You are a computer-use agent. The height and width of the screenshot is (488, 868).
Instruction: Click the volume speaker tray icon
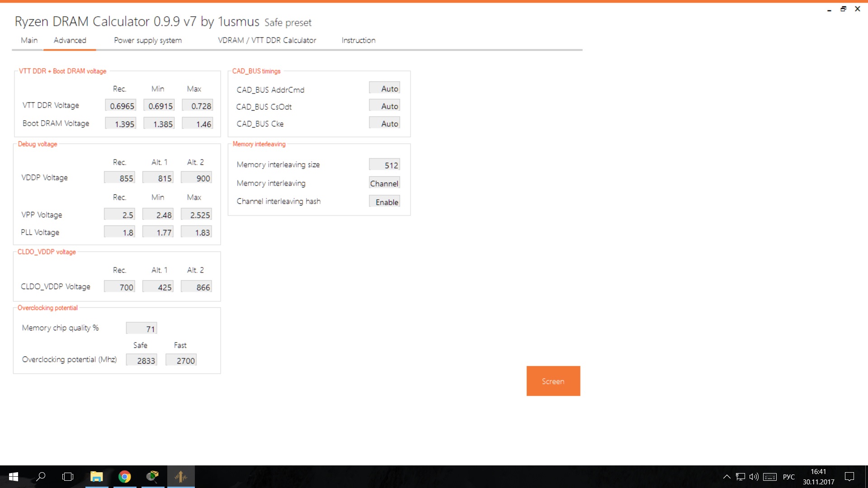(754, 477)
